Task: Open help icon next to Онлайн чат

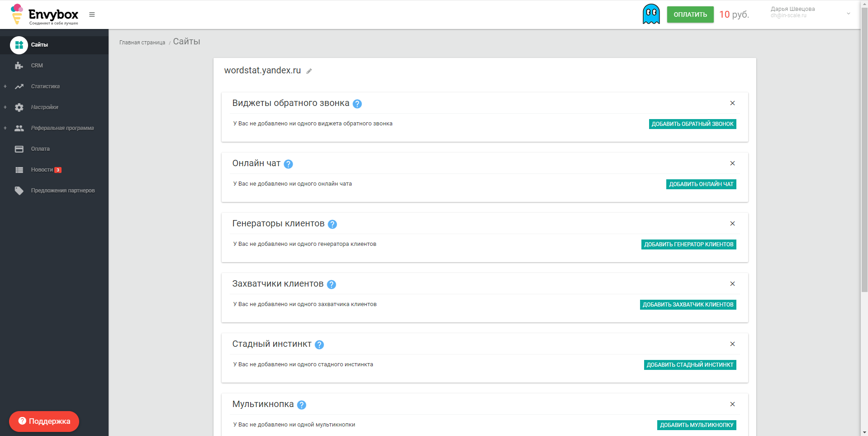Action: pos(288,164)
